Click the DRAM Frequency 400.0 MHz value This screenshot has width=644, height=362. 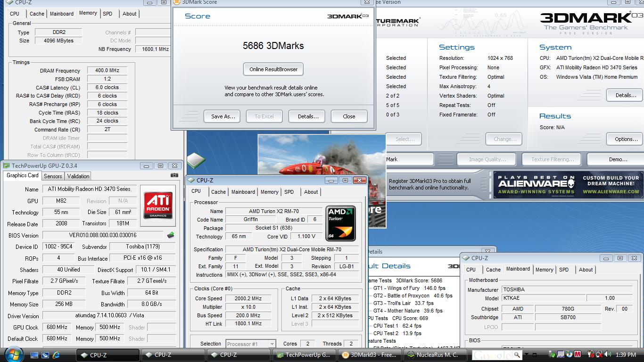[x=107, y=70]
